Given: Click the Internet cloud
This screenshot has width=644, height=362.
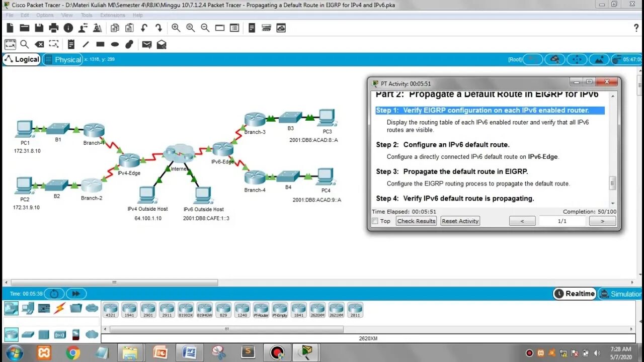Looking at the screenshot, I should pyautogui.click(x=179, y=153).
